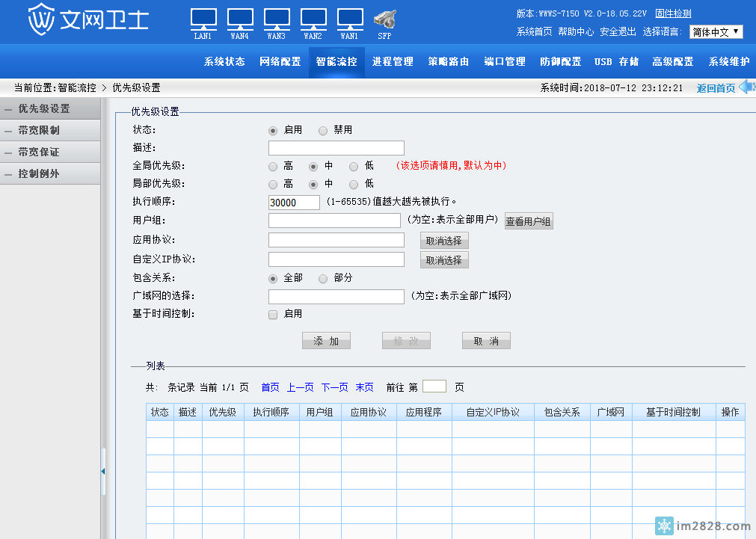Image resolution: width=756 pixels, height=539 pixels.
Task: Click the LAN1 port monitor icon
Action: point(203,19)
